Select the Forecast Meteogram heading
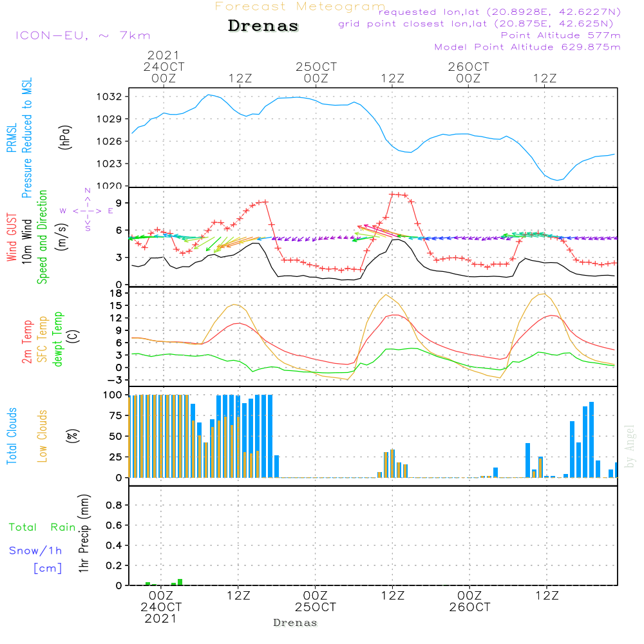The image size is (644, 644). [x=300, y=6]
